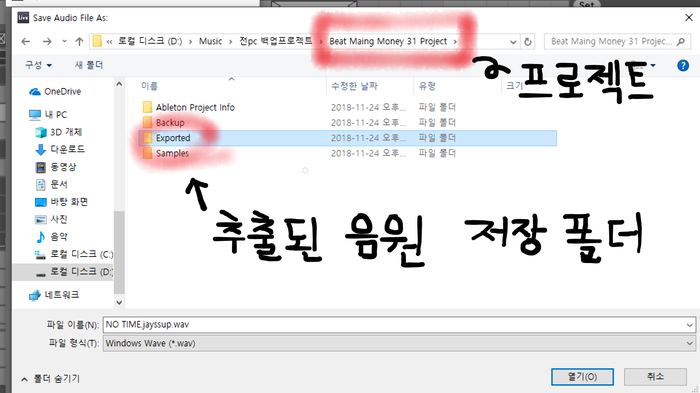Click the 로컬 디스크 (D:) breadcrumb
This screenshot has height=393, width=700.
(150, 42)
